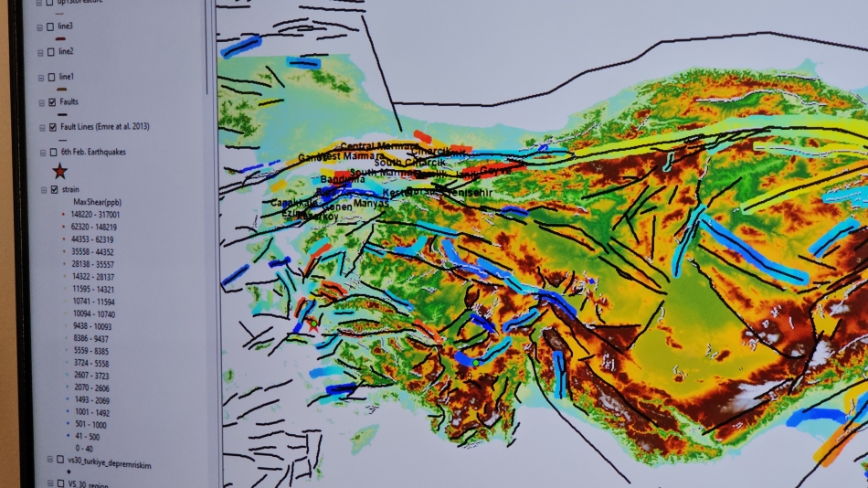
Task: Click the red dot symbol for 148220 - 317001
Action: coord(63,215)
